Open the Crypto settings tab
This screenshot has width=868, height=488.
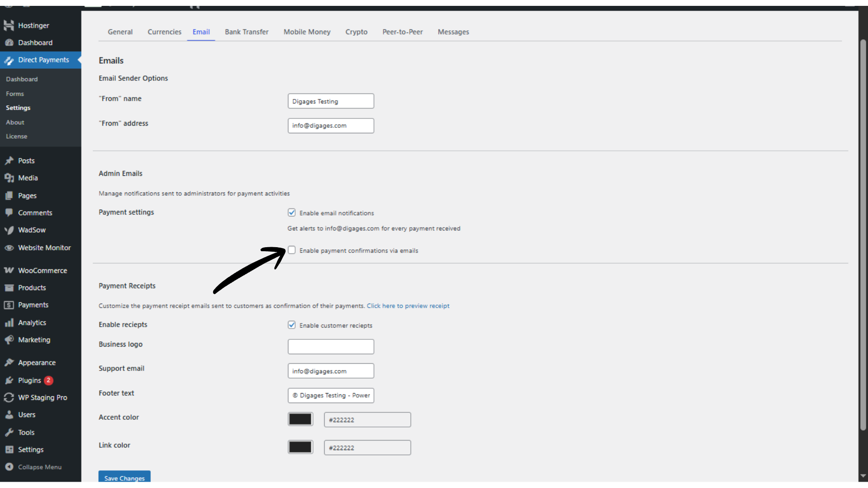pyautogui.click(x=356, y=32)
